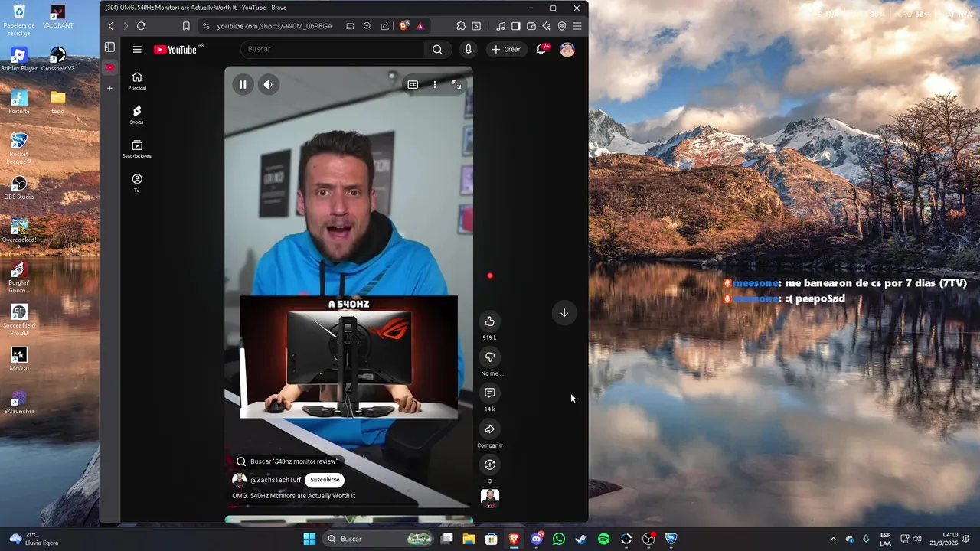The image size is (980, 551).
Task: Open YouTube hamburger guide menu
Action: pyautogui.click(x=137, y=50)
